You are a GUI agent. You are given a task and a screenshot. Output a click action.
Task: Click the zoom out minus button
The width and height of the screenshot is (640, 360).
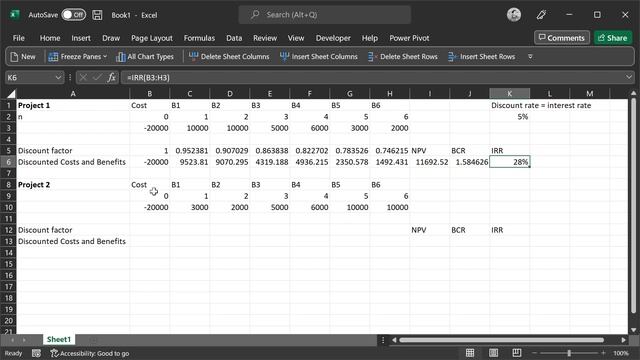tap(534, 353)
